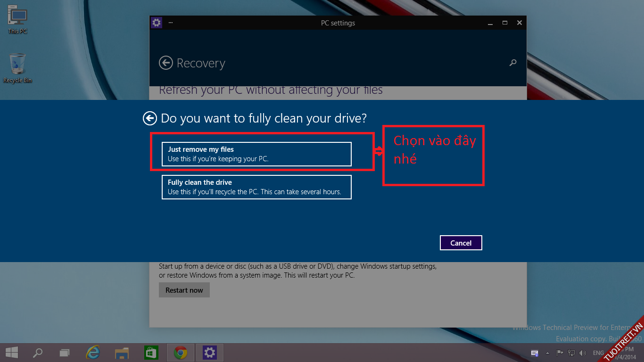The image size is (644, 362).
Task: Open Windows Store from taskbar
Action: [151, 353]
